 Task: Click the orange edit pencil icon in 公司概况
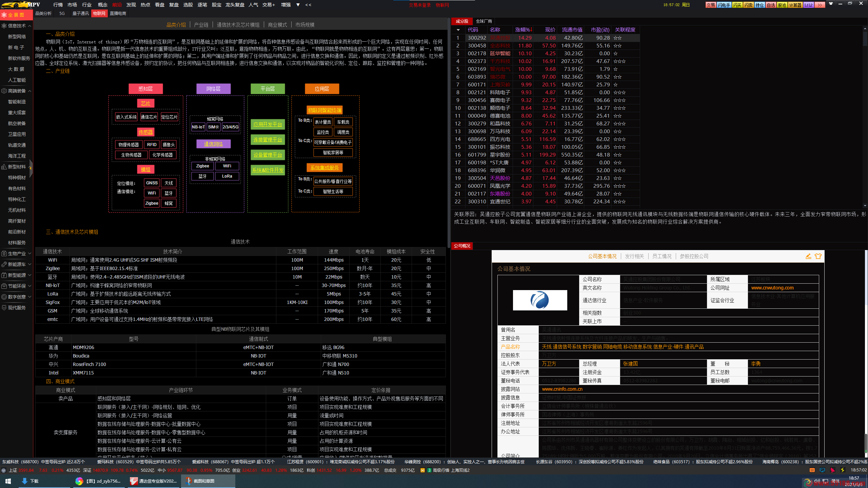808,256
